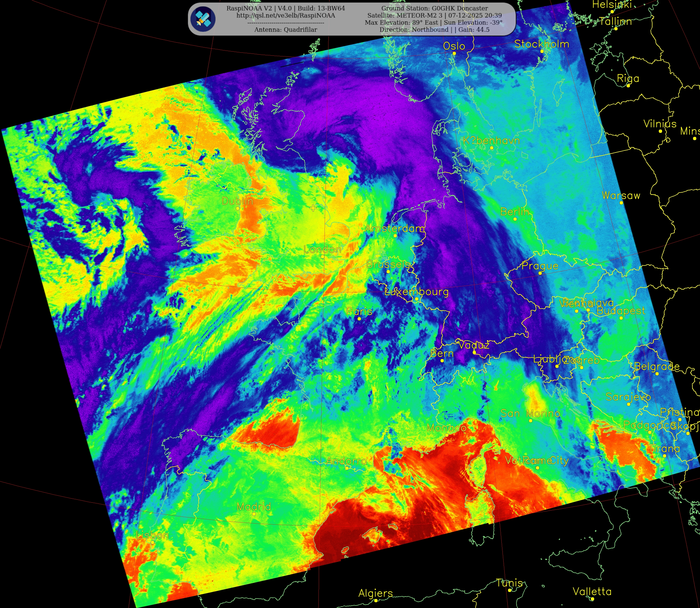Click the Stockholm map label
The height and width of the screenshot is (608, 700).
pos(542,44)
